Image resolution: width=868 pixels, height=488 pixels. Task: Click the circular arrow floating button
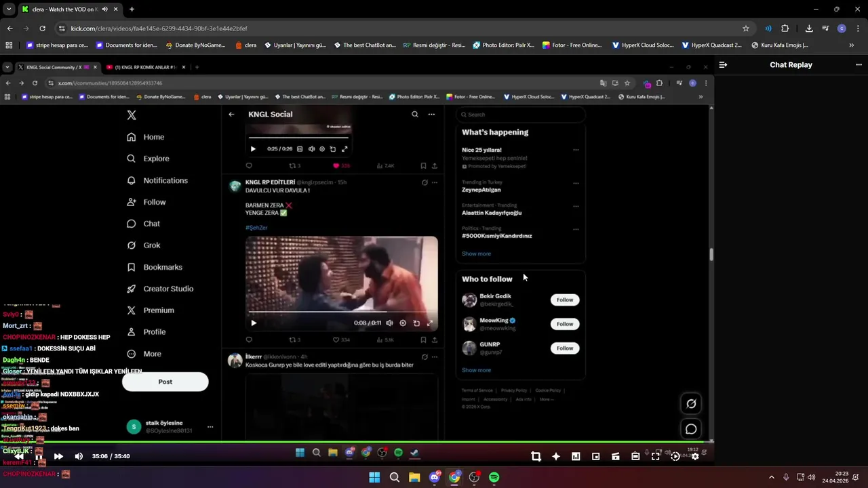point(691,404)
